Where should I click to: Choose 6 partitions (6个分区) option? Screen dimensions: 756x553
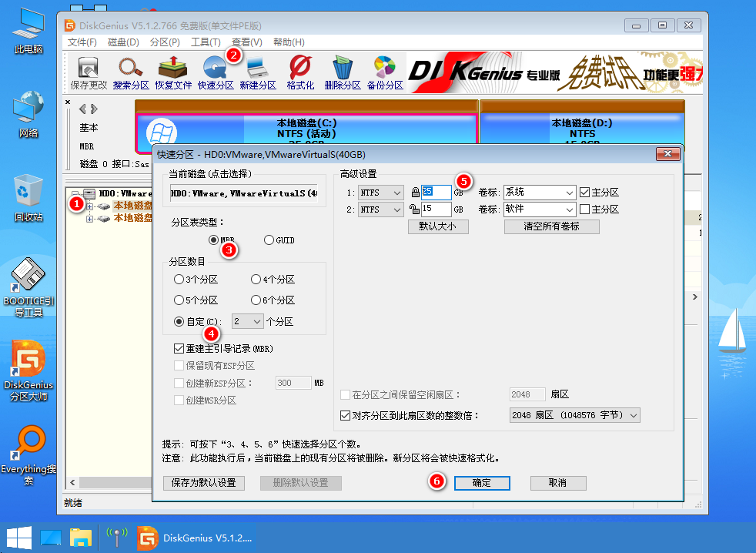tap(256, 300)
